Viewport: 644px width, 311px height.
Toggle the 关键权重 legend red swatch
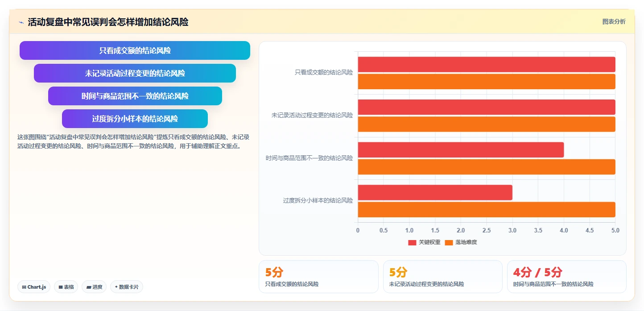[412, 242]
